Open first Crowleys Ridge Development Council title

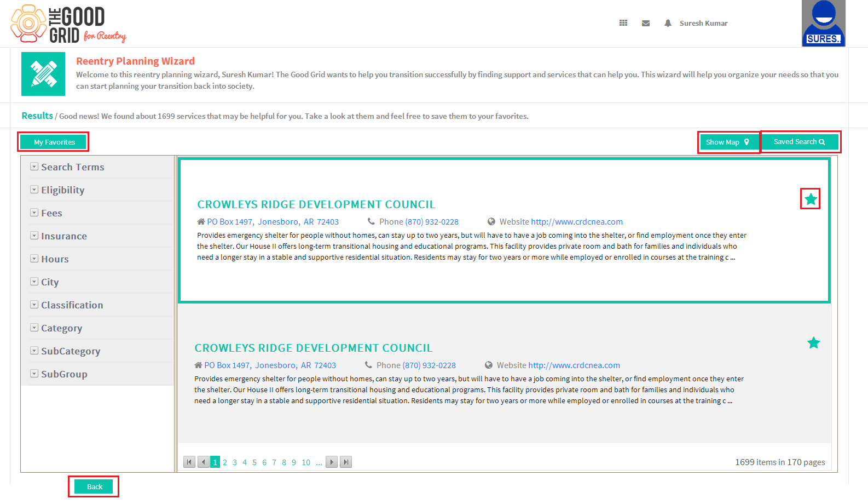(316, 204)
